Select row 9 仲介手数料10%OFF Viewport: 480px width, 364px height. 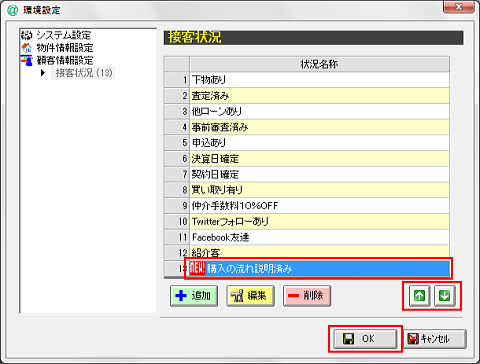coord(319,206)
